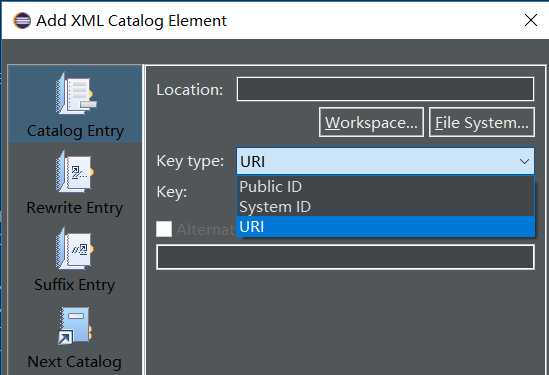Focus the text field below the checkbox
The image size is (549, 375).
pyautogui.click(x=345, y=257)
